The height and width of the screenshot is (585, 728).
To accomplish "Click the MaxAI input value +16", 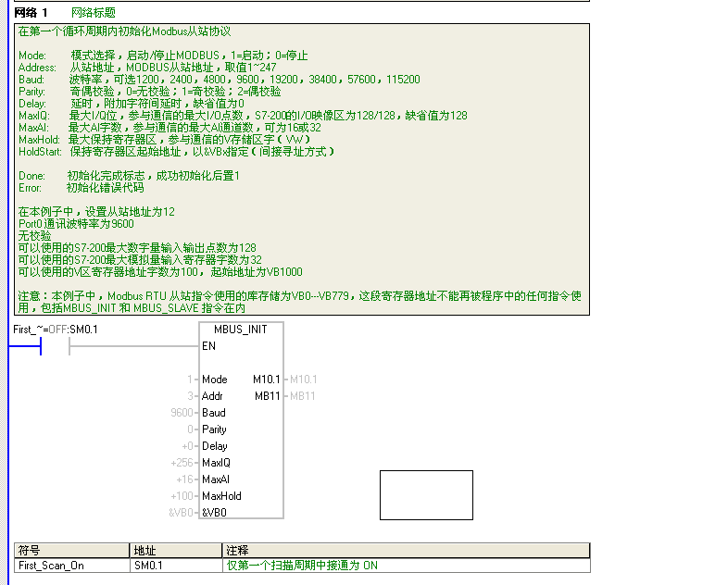I will (184, 479).
